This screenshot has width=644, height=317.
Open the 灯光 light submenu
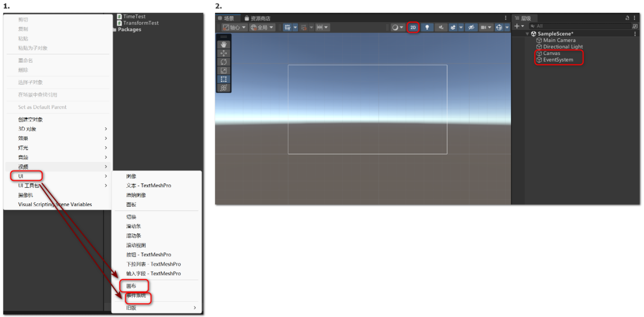pos(58,148)
